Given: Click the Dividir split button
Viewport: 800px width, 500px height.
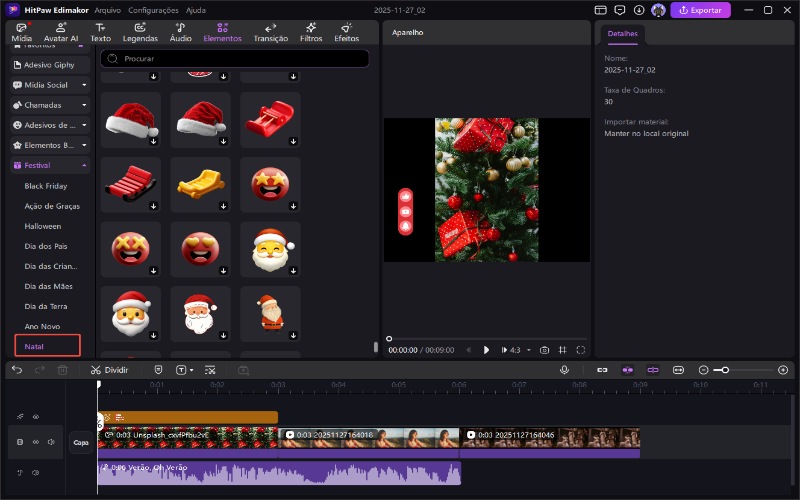Looking at the screenshot, I should coord(109,370).
